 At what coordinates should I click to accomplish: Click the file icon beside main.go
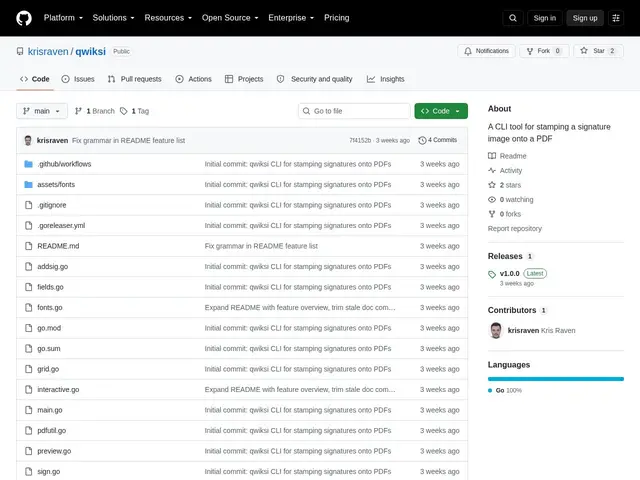28,410
